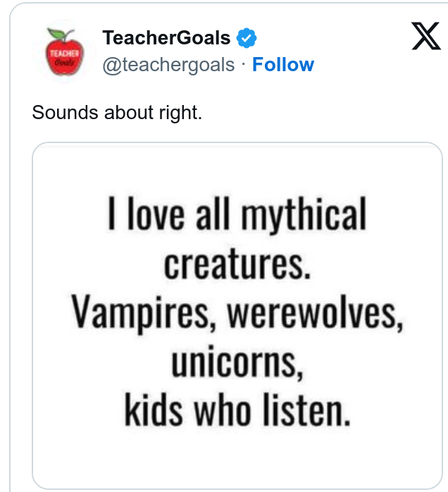The image size is (448, 492).
Task: Click the word 'unicorns,' in the image
Action: (237, 362)
